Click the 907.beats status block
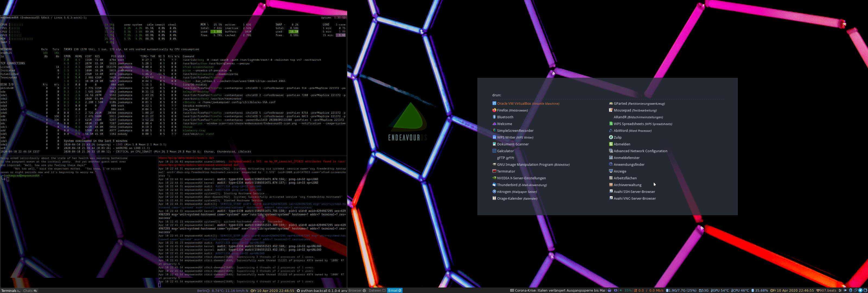This screenshot has width=868, height=293. pyautogui.click(x=826, y=291)
